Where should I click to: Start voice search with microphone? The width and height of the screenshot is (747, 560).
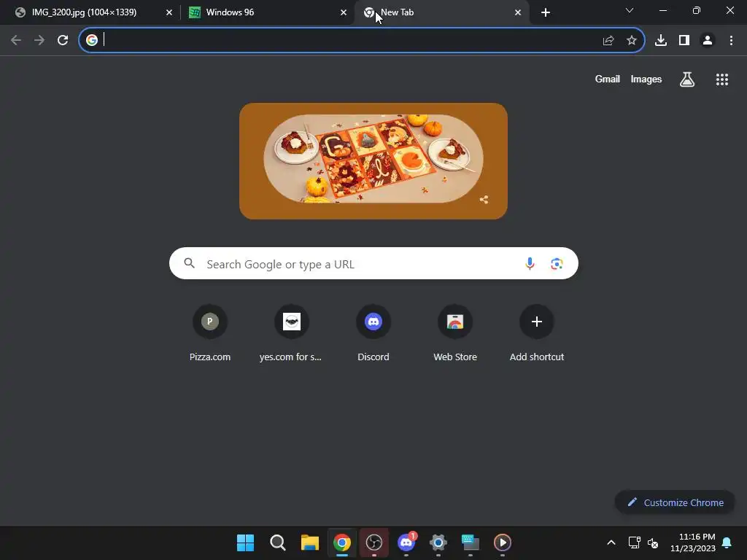530,263
